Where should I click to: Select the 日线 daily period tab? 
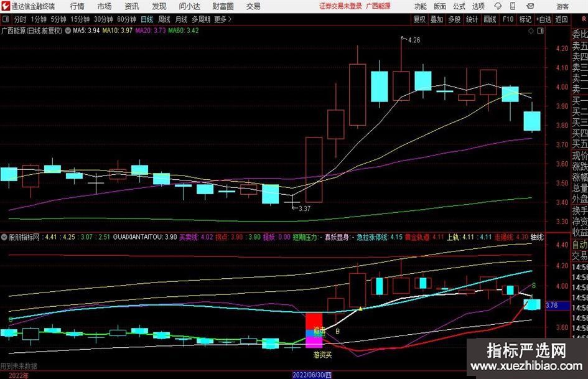pyautogui.click(x=147, y=19)
